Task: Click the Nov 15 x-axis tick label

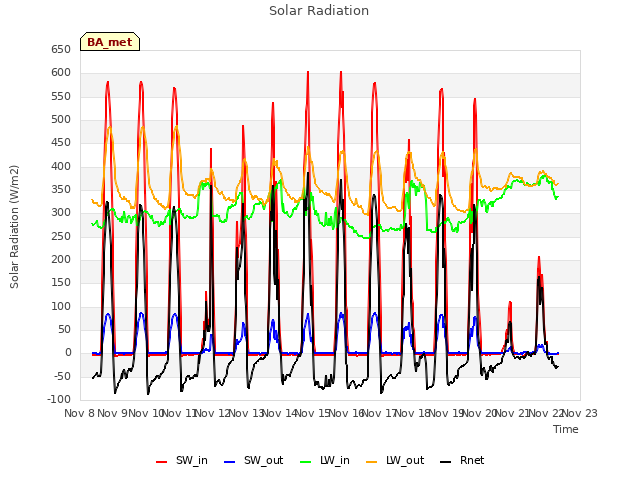Action: 312,413
